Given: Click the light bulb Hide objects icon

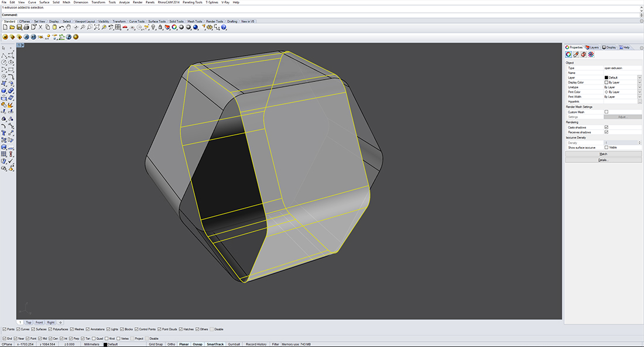Looking at the screenshot, I should pos(153,27).
